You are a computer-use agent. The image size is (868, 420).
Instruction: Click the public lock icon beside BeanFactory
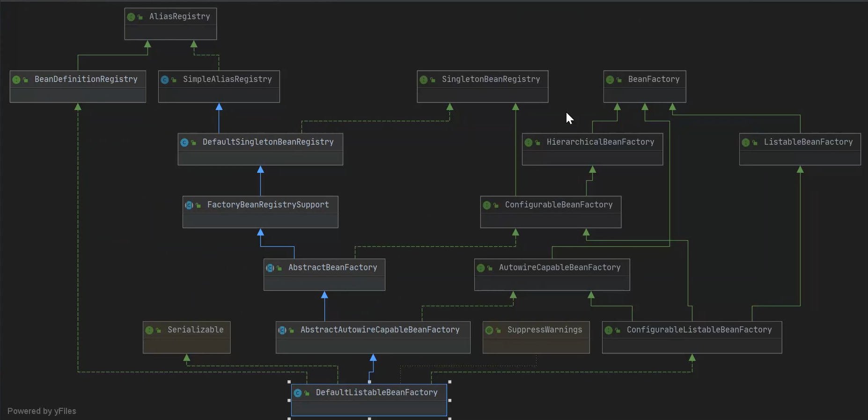619,80
